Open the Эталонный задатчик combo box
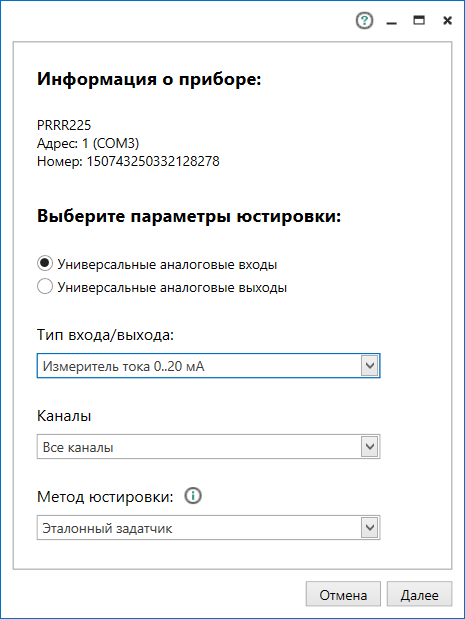The image size is (465, 619). coord(208,527)
